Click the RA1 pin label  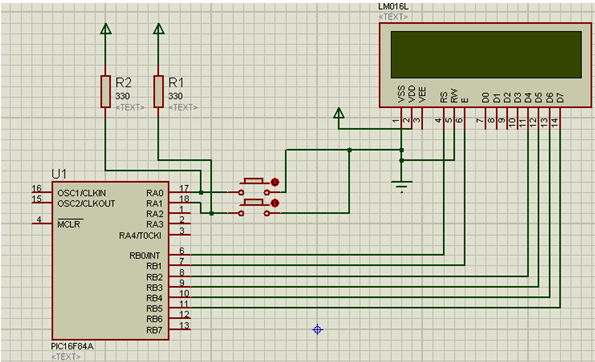(155, 204)
